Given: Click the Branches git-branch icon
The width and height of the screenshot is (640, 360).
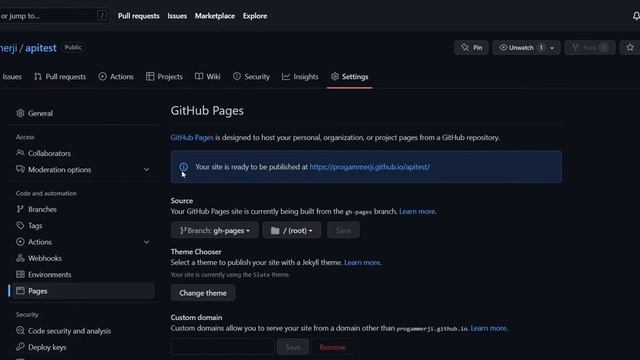Looking at the screenshot, I should pyautogui.click(x=20, y=209).
